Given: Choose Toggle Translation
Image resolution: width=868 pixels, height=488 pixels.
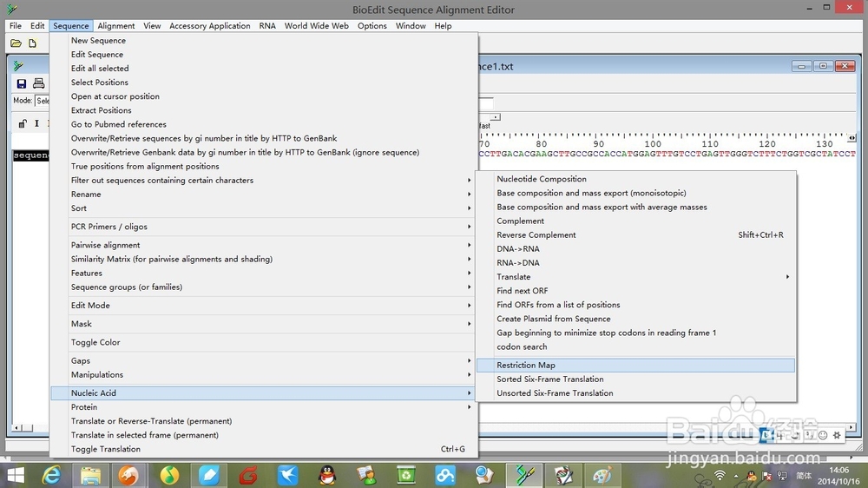Looking at the screenshot, I should [x=264, y=449].
